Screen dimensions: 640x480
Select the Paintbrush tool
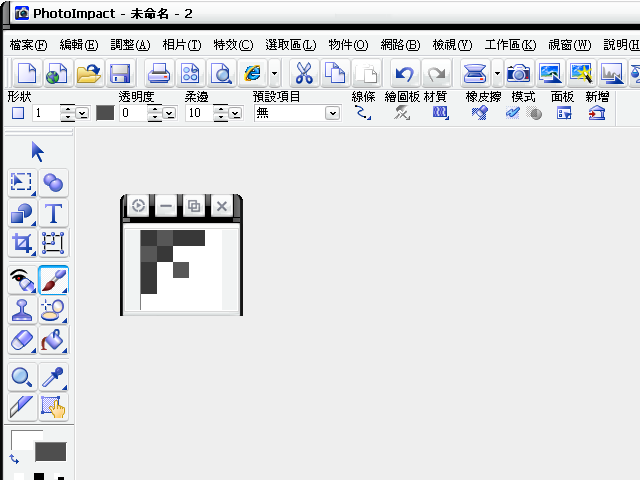point(53,280)
